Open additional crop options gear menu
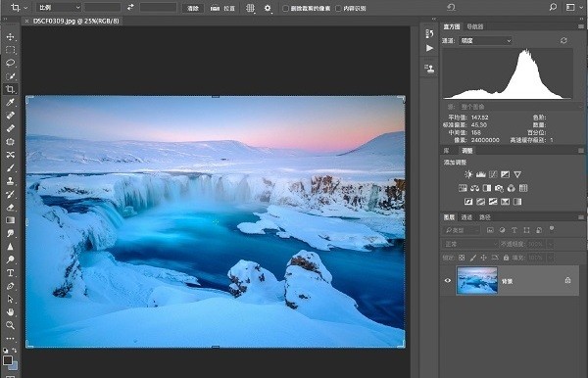 pyautogui.click(x=268, y=8)
